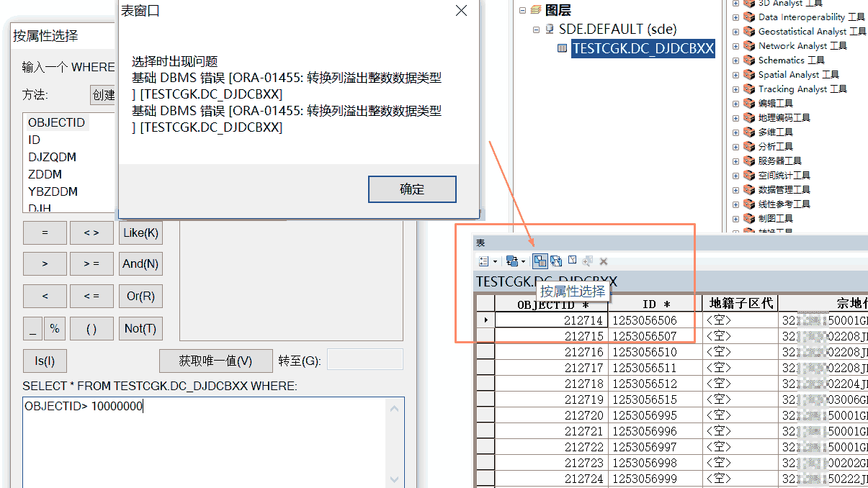This screenshot has height=488, width=868.
Task: Open the dropdown arrow beside related tables icon
Action: (523, 260)
